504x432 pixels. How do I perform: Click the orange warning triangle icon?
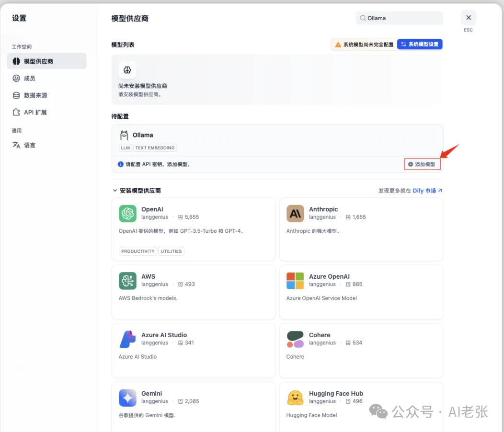(x=338, y=45)
